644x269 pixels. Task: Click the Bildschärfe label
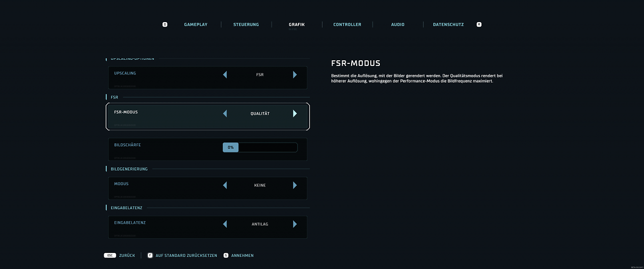[x=127, y=145]
